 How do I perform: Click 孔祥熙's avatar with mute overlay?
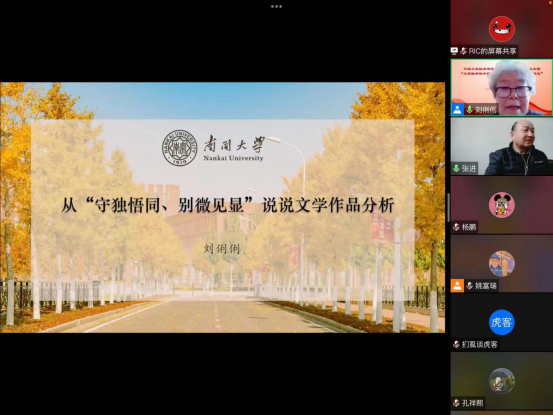[x=502, y=381]
